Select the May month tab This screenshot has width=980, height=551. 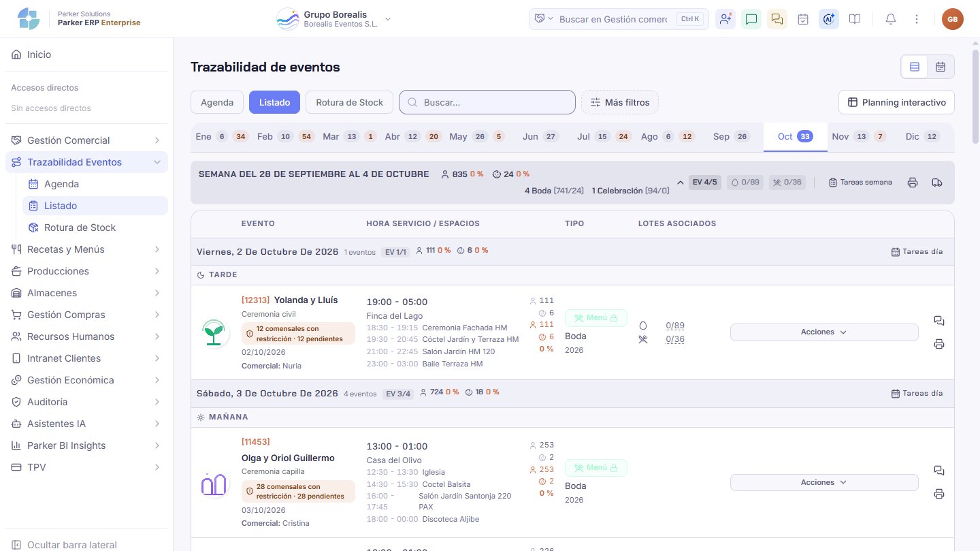coord(476,137)
